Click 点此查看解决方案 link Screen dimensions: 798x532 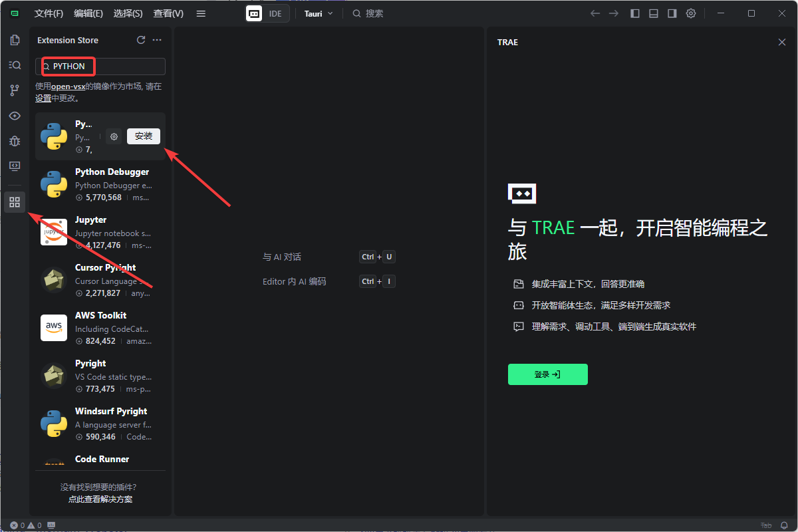100,499
